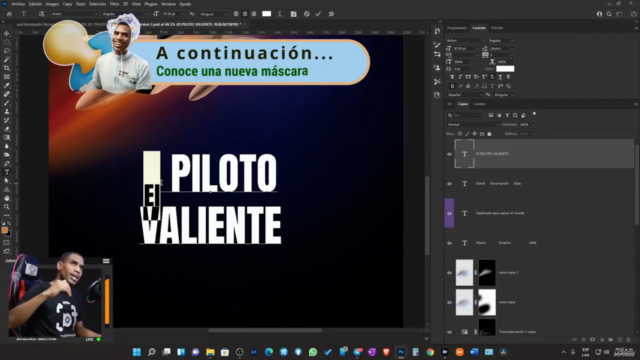Commit text edits with the checkmark
This screenshot has height=360, width=640.
318,14
